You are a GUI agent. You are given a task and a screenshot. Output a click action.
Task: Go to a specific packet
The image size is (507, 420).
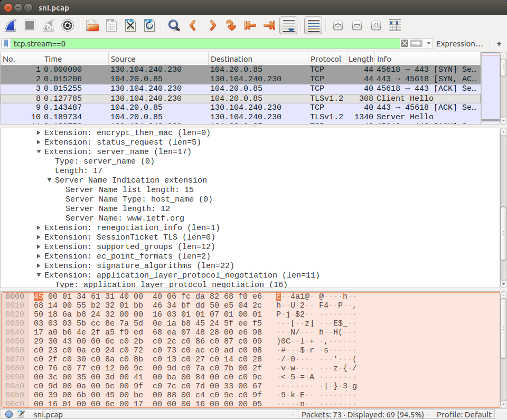(231, 25)
